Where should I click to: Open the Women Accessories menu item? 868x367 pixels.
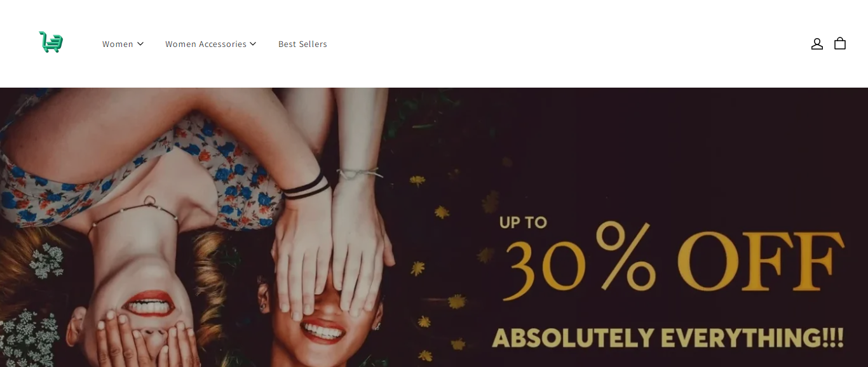tap(211, 44)
